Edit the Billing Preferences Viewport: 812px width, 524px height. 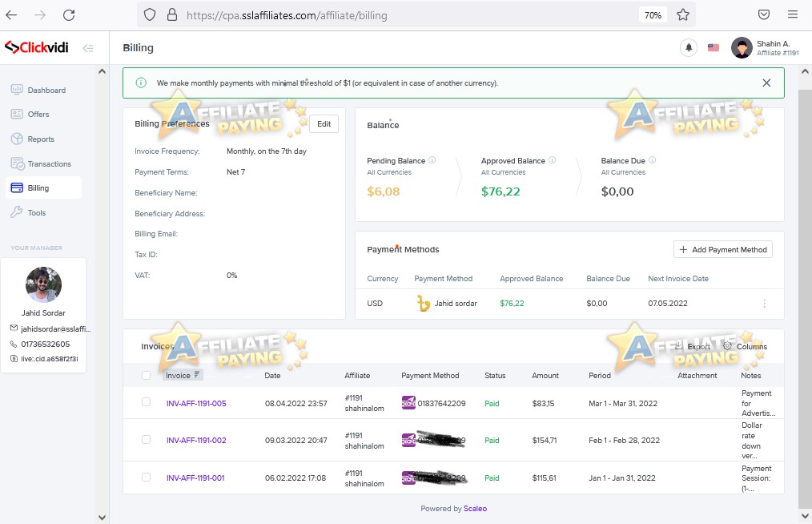coord(324,124)
